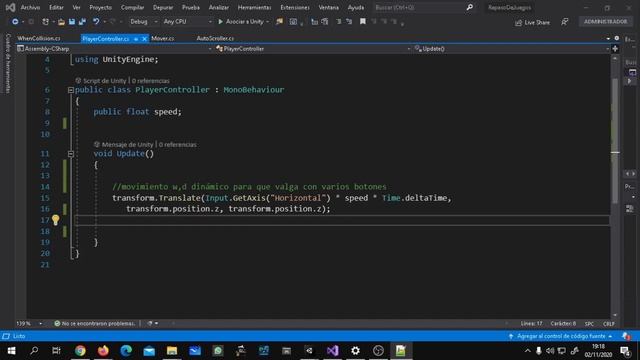This screenshot has height=360, width=640.
Task: Close the PlayerController.cs tab
Action: (144, 39)
